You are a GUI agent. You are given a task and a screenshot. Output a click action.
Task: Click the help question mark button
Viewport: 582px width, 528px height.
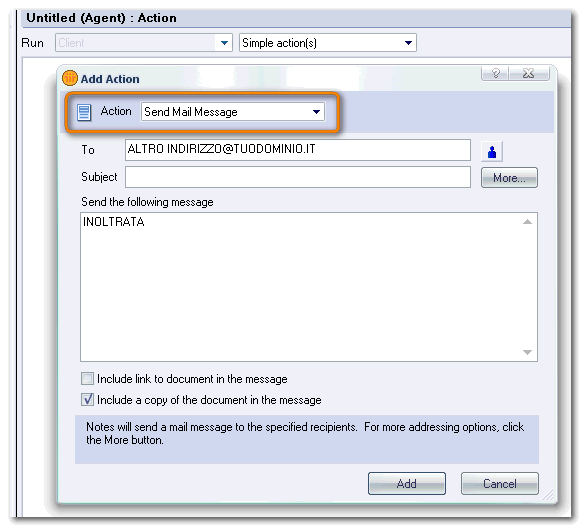click(496, 73)
